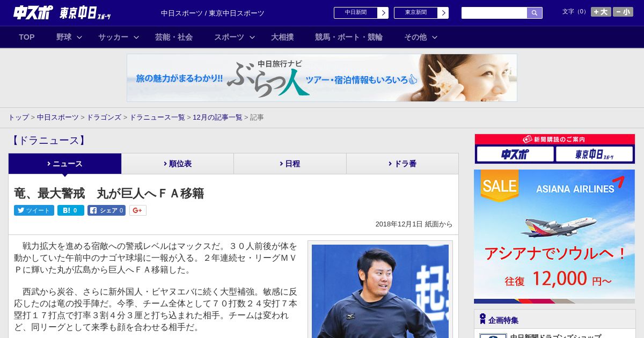Image resolution: width=644 pixels, height=338 pixels.
Task: Switch to the 順位表 tab
Action: point(178,164)
